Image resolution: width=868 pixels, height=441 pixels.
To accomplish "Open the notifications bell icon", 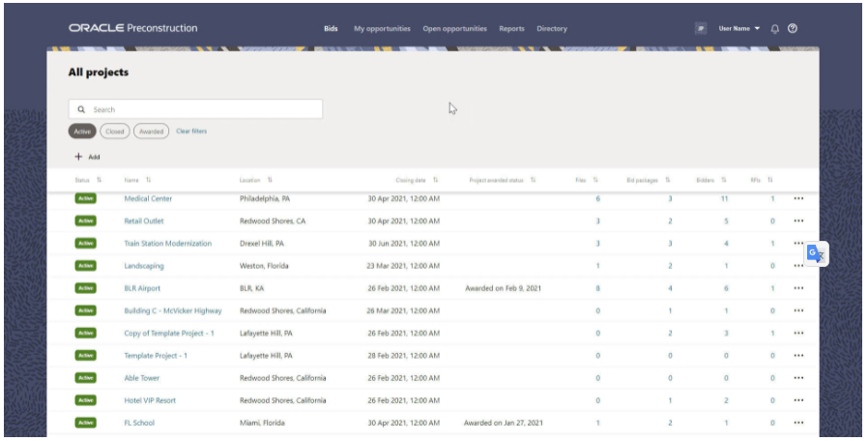I will [775, 29].
